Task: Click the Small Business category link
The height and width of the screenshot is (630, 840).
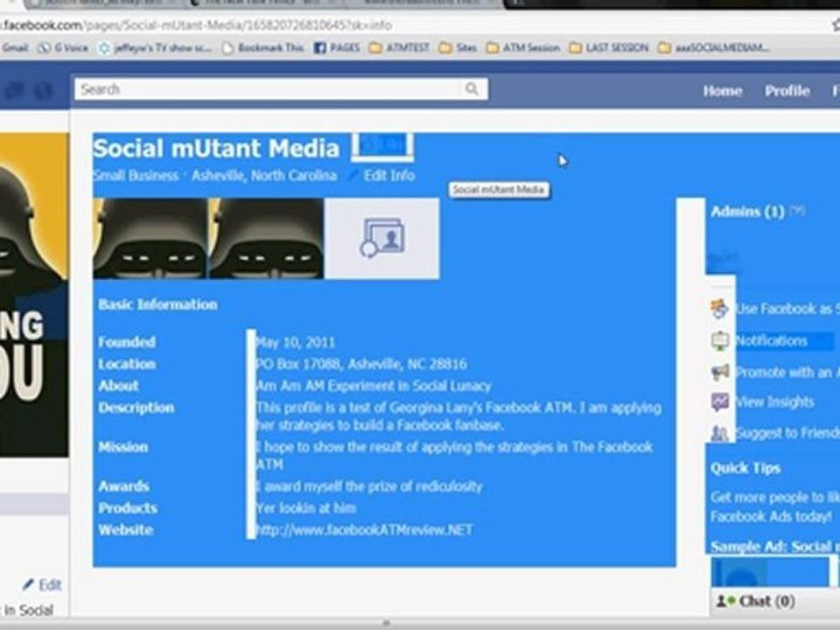Action: tap(136, 176)
